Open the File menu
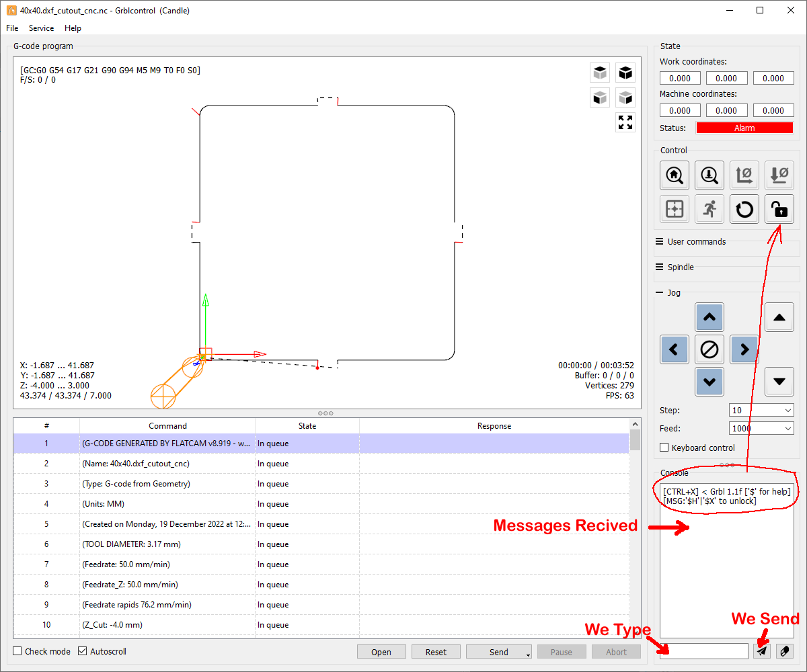 [x=12, y=28]
